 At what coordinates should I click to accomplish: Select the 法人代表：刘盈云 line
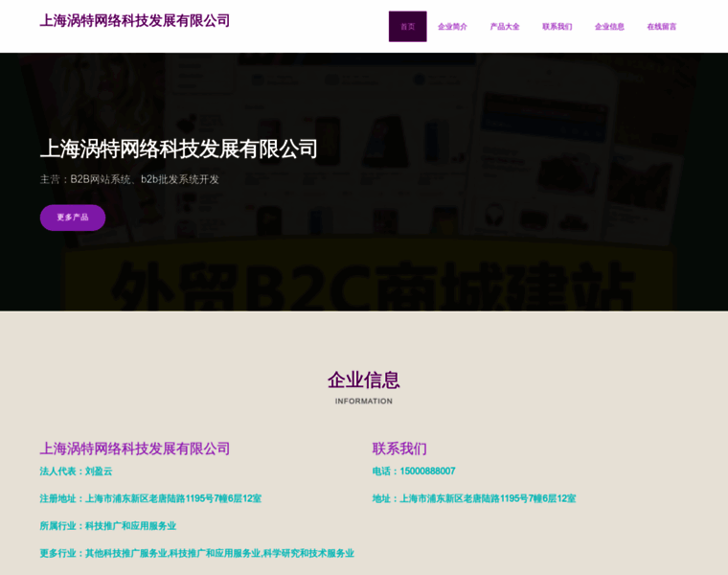(76, 471)
